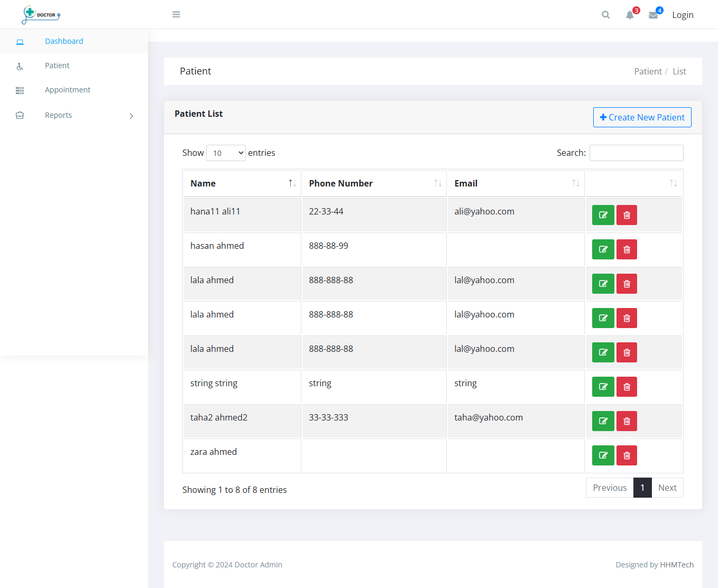Viewport: 718px width, 588px height.
Task: Select Patient in the sidebar
Action: (x=57, y=65)
